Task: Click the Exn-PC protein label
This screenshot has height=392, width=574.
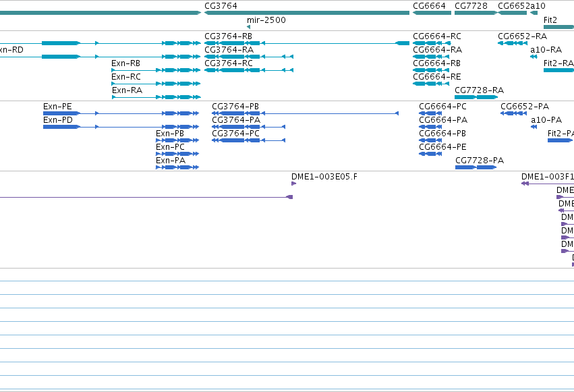Action: [170, 147]
